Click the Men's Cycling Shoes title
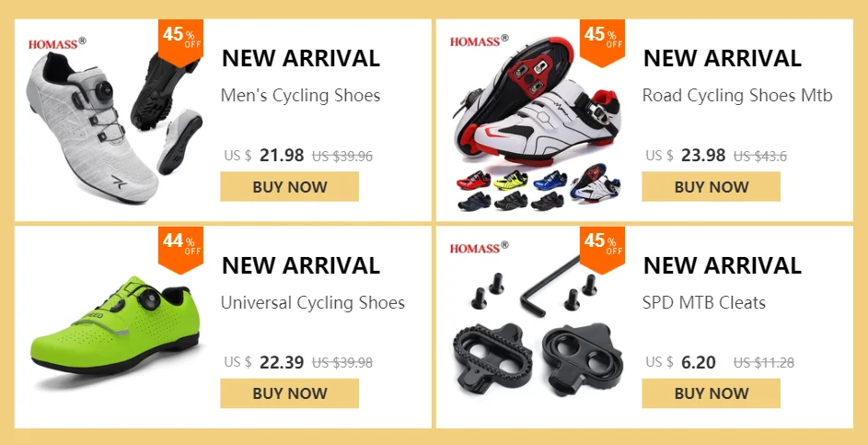The height and width of the screenshot is (445, 868). [301, 96]
